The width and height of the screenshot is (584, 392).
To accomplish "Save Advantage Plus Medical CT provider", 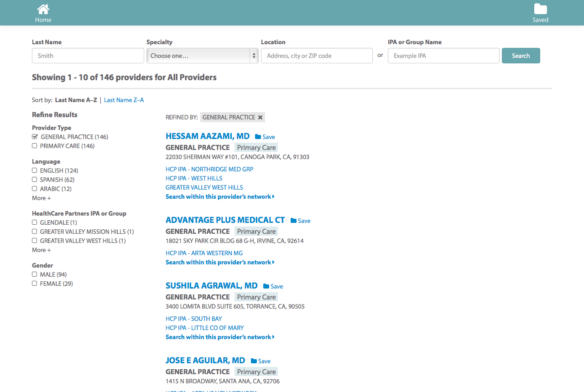I will (x=294, y=221).
